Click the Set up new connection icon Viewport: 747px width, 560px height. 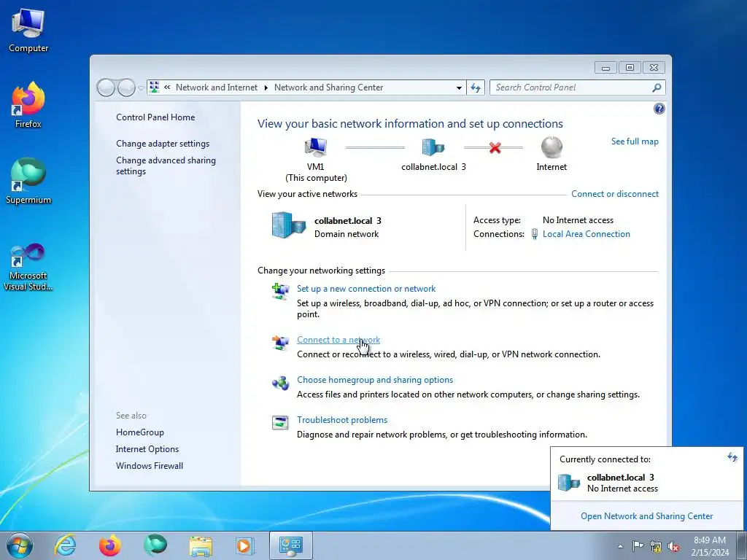[x=280, y=290]
